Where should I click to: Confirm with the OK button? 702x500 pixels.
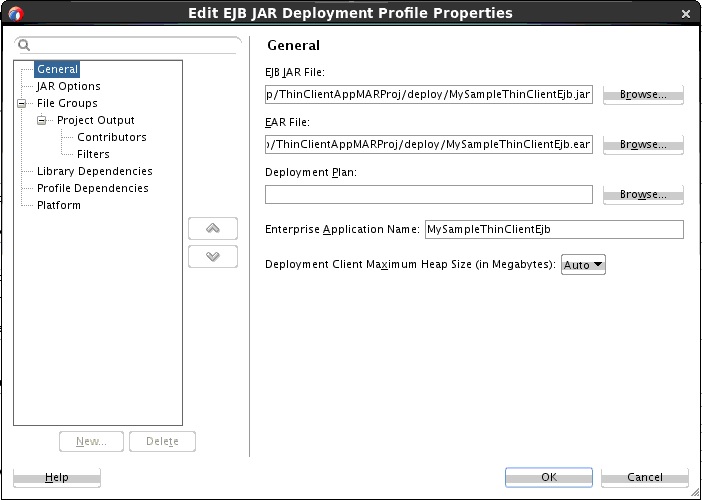pos(549,478)
